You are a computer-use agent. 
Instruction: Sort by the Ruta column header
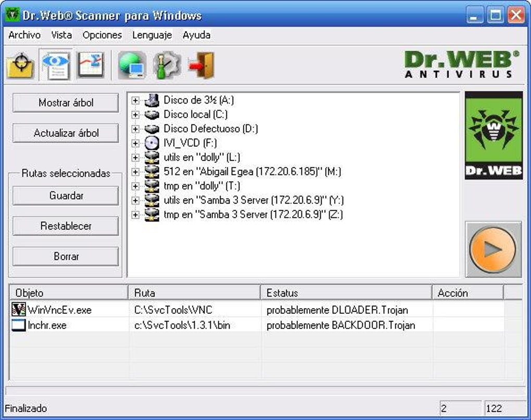194,292
